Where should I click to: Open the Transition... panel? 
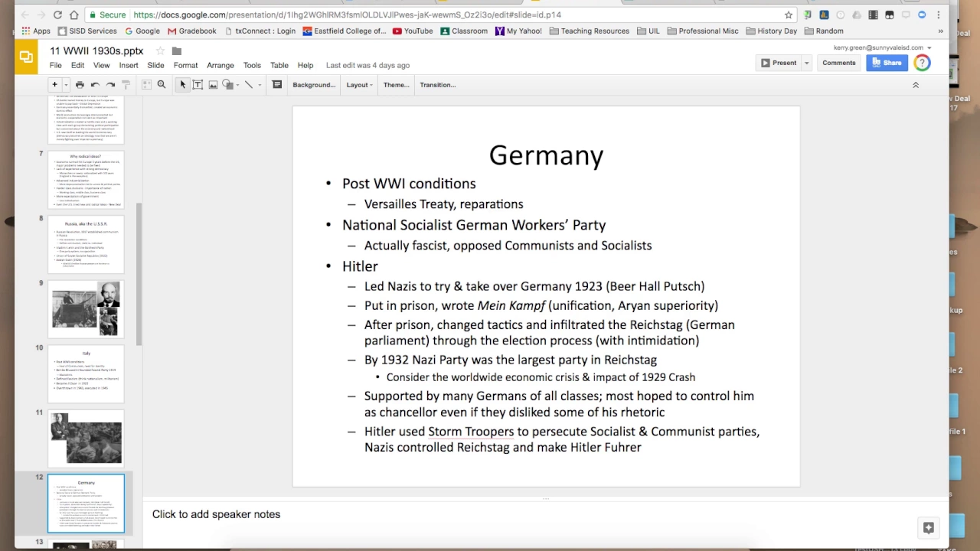(437, 85)
